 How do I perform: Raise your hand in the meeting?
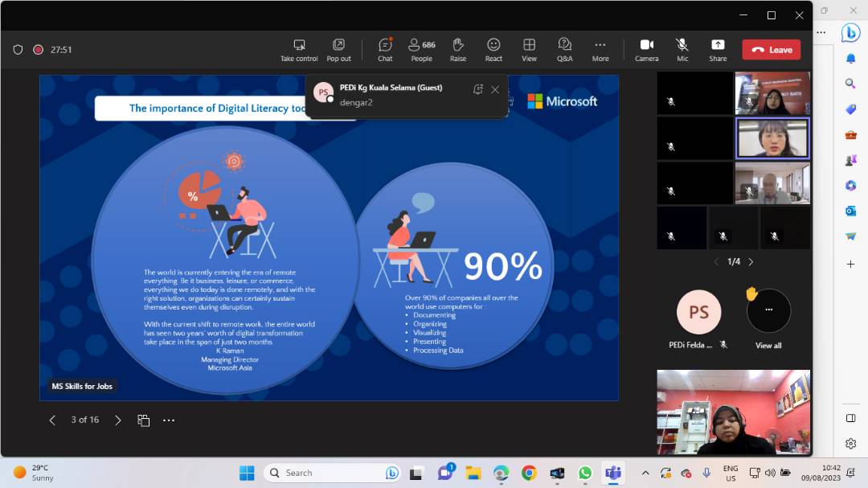pos(458,50)
